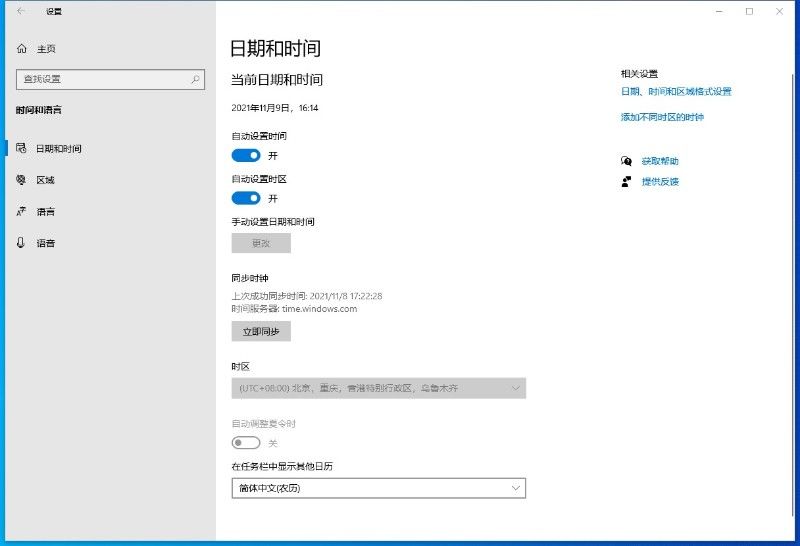Go back with the arrow icon
Image resolution: width=800 pixels, height=546 pixels.
pos(21,11)
